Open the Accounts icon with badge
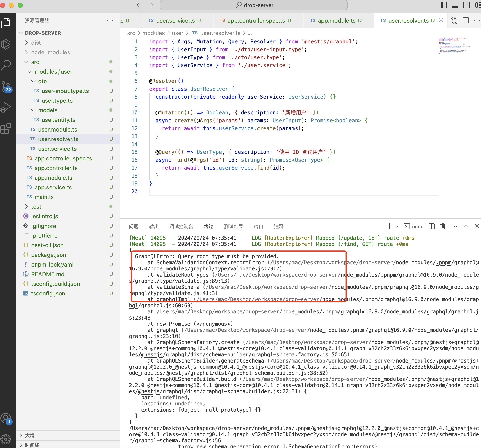481x448 pixels. [6, 418]
